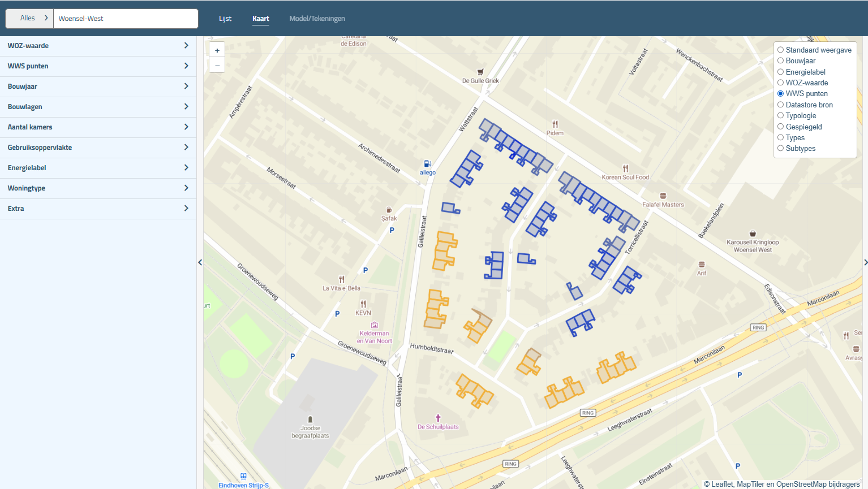Screen dimensions: 868x489
Task: Zoom in on the map
Action: pos(217,50)
